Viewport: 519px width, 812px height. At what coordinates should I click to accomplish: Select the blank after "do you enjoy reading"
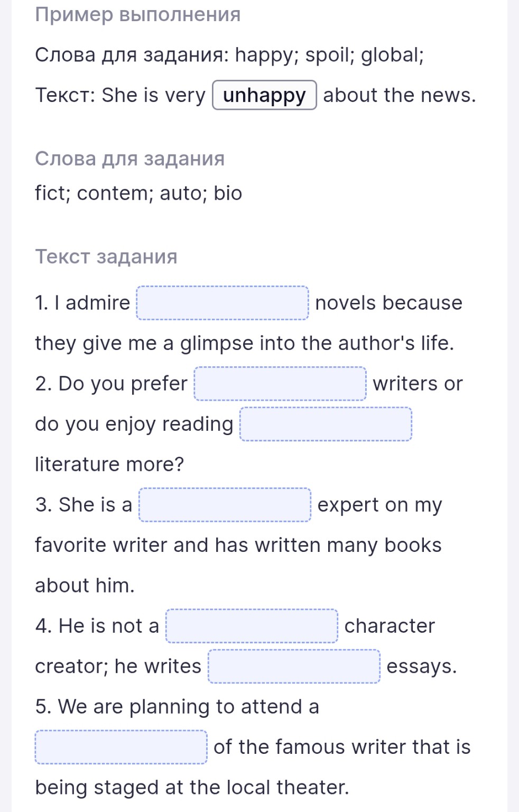tap(326, 424)
